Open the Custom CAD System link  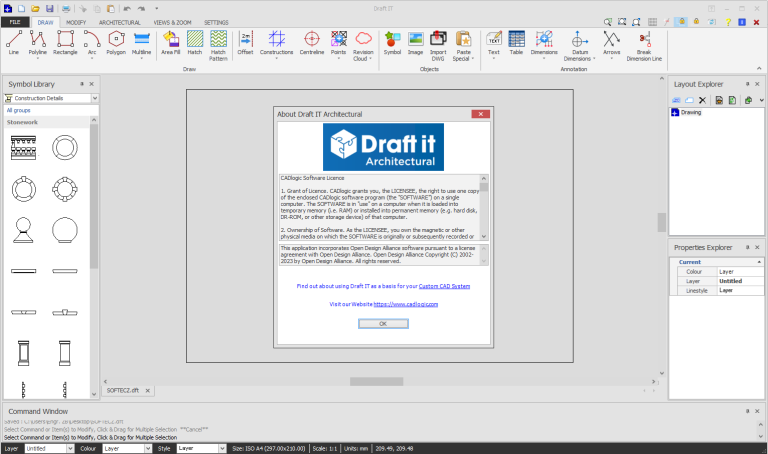444,286
